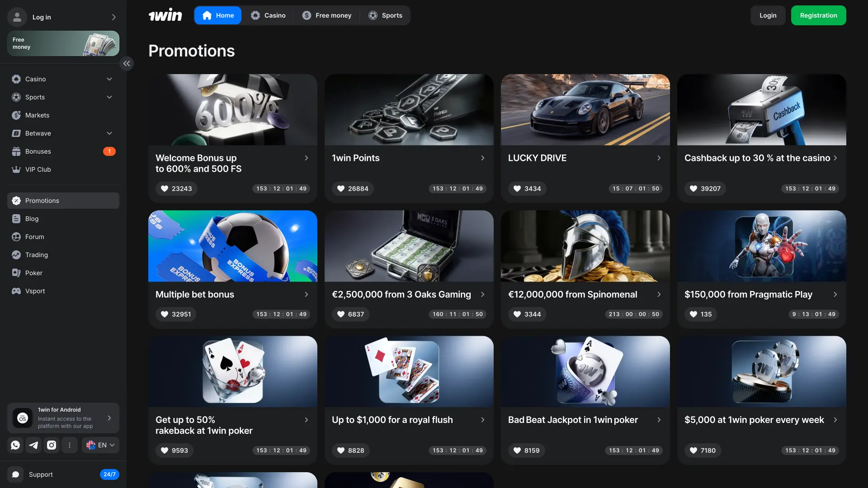This screenshot has width=868, height=488.
Task: Click the Vsport gamepad icon
Action: click(x=16, y=291)
